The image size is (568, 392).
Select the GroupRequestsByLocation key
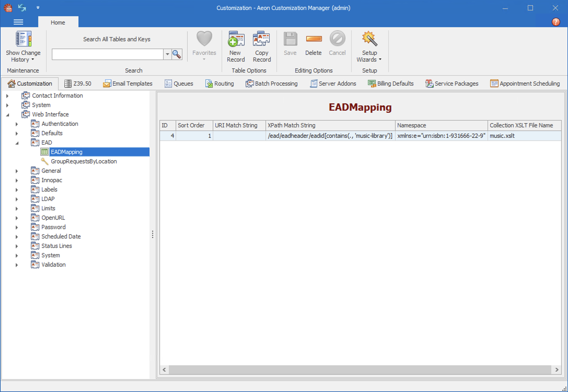[83, 161]
